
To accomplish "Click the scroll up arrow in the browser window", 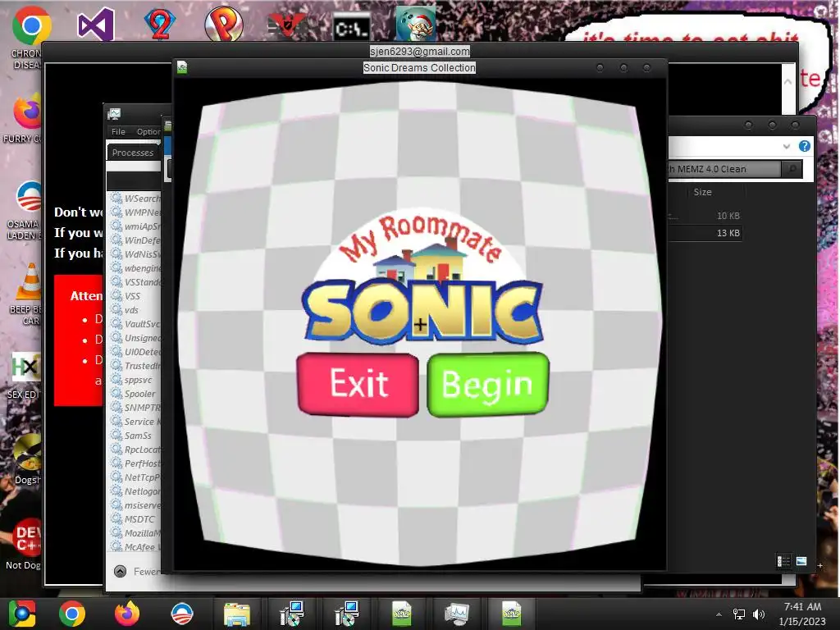I will [788, 81].
